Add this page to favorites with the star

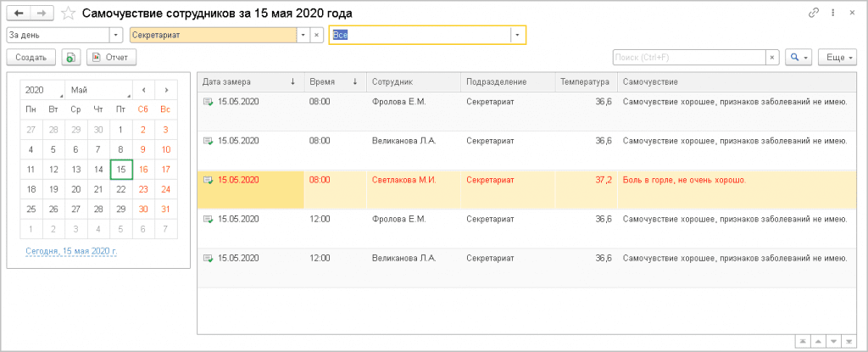tap(68, 14)
